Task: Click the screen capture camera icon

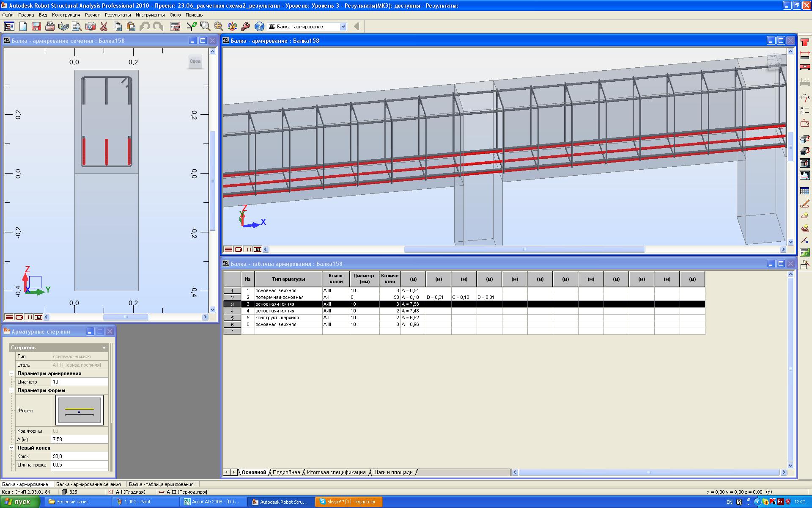Action: tap(90, 27)
